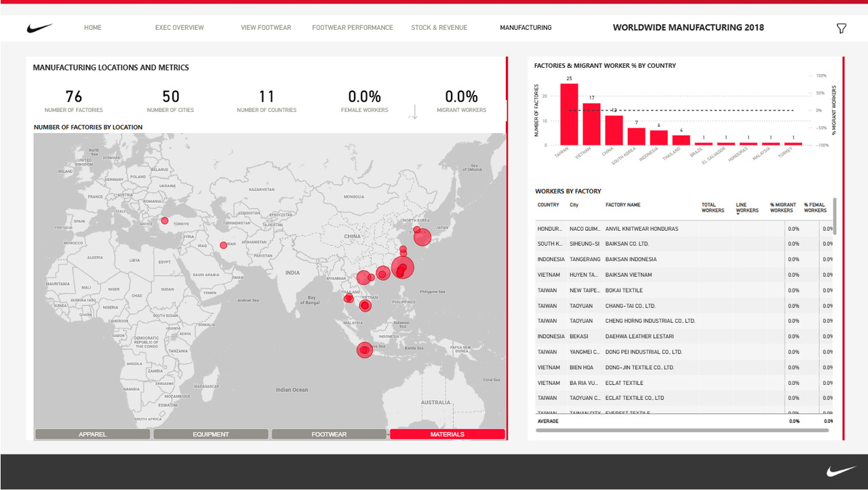868x490 pixels.
Task: Click the ANVIL KNITWEAR HONDURAS row
Action: [x=685, y=229]
